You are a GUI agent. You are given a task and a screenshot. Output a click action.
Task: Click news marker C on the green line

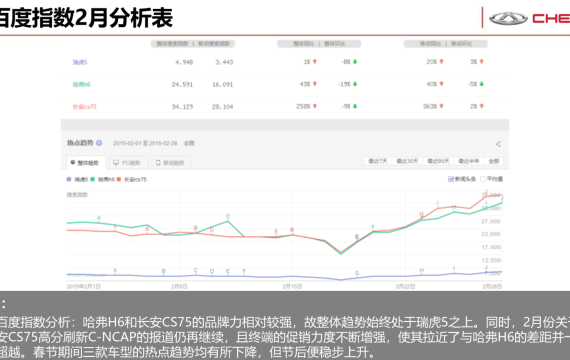click(x=228, y=216)
